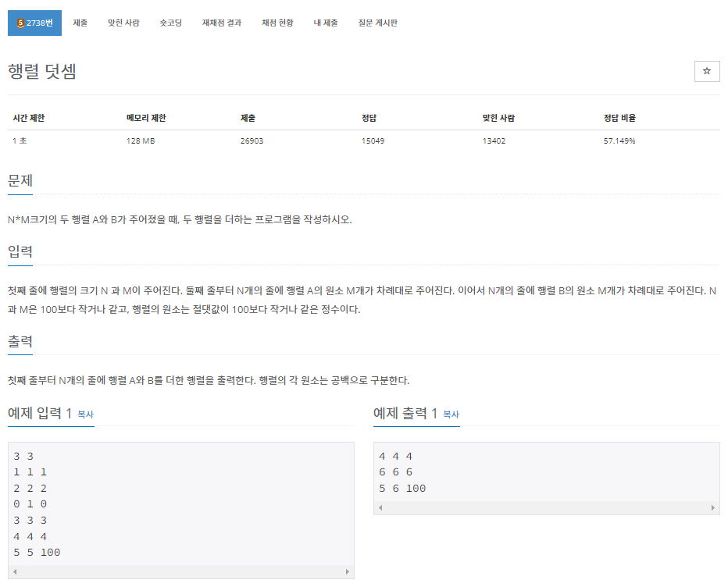Click the star favorite icon button
The height and width of the screenshot is (587, 728).
coord(707,71)
